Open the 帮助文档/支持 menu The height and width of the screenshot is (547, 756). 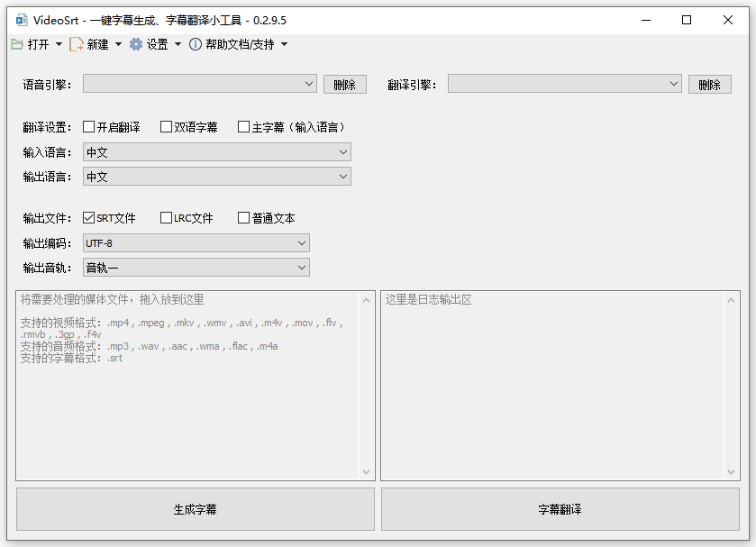pyautogui.click(x=241, y=44)
